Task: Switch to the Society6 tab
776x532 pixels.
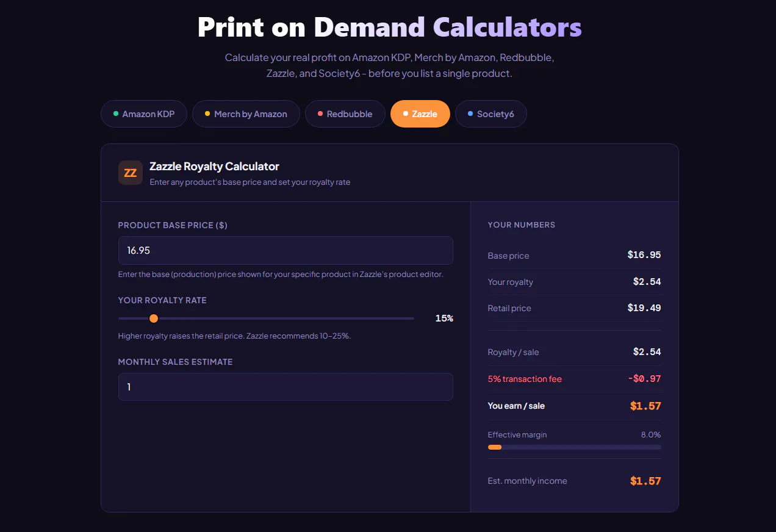Action: click(x=490, y=114)
